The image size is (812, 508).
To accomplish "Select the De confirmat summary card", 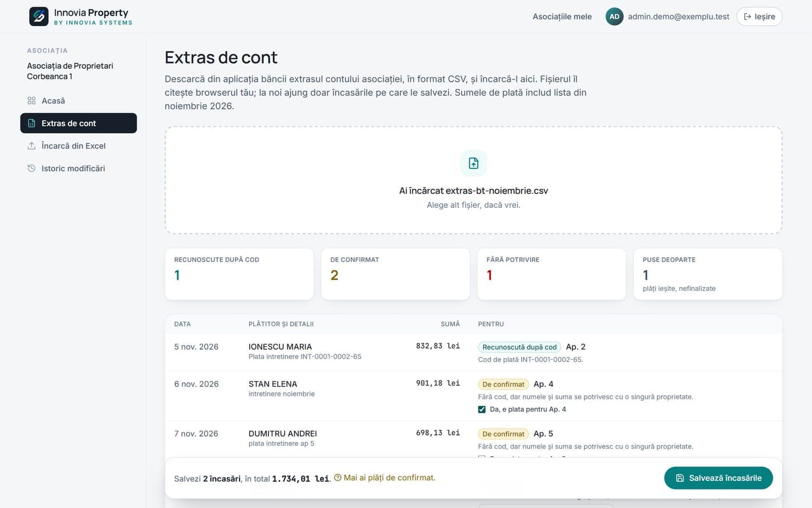I will 396,274.
